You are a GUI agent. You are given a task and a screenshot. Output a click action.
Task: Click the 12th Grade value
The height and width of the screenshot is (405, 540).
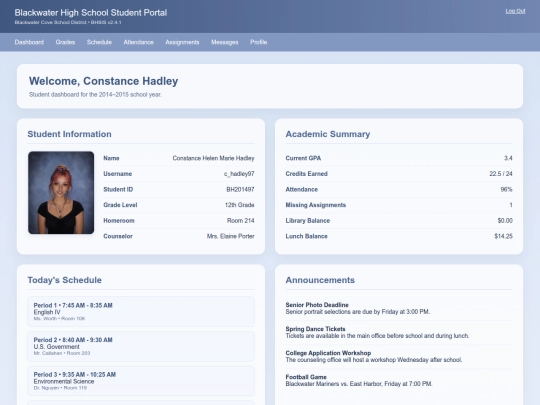click(239, 205)
